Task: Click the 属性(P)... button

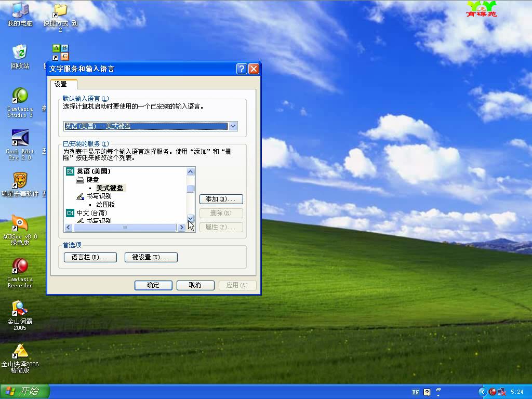Action: (x=221, y=227)
